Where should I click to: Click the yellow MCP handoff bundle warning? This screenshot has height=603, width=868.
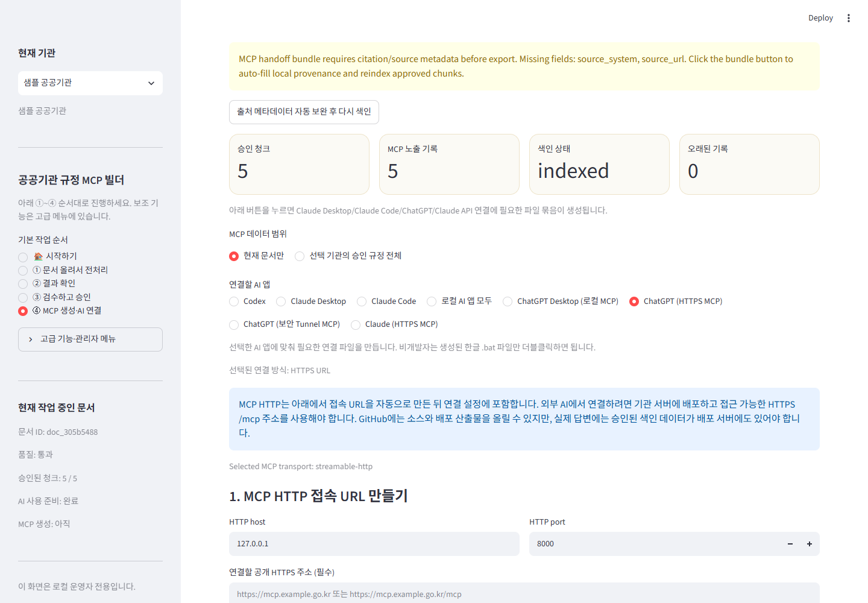point(524,66)
